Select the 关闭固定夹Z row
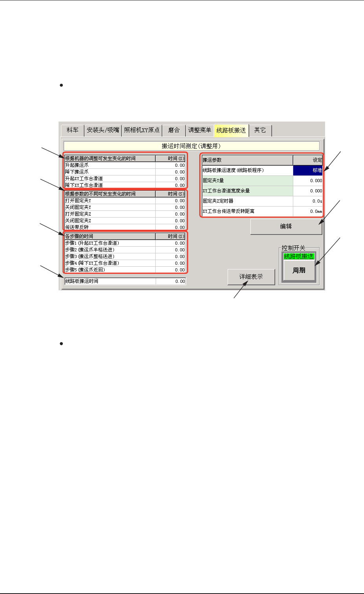The height and width of the screenshot is (594, 364). [125, 221]
